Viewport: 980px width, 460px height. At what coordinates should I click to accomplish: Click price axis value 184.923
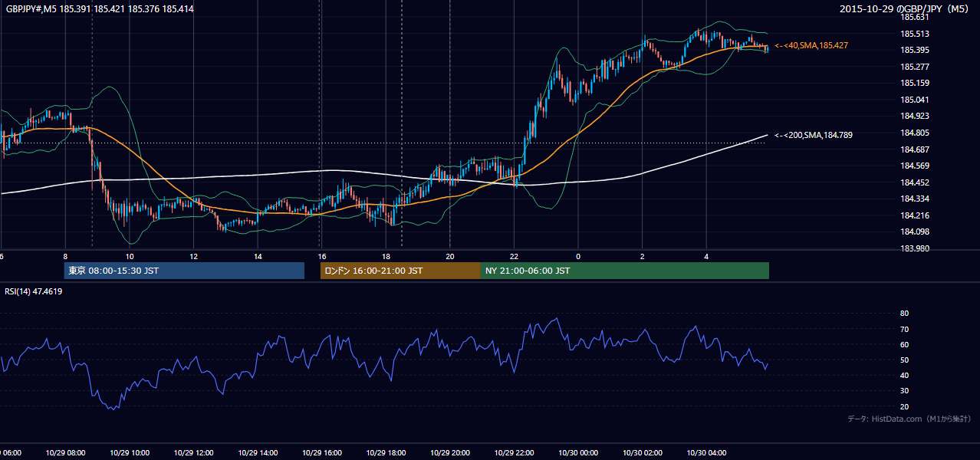[x=914, y=117]
